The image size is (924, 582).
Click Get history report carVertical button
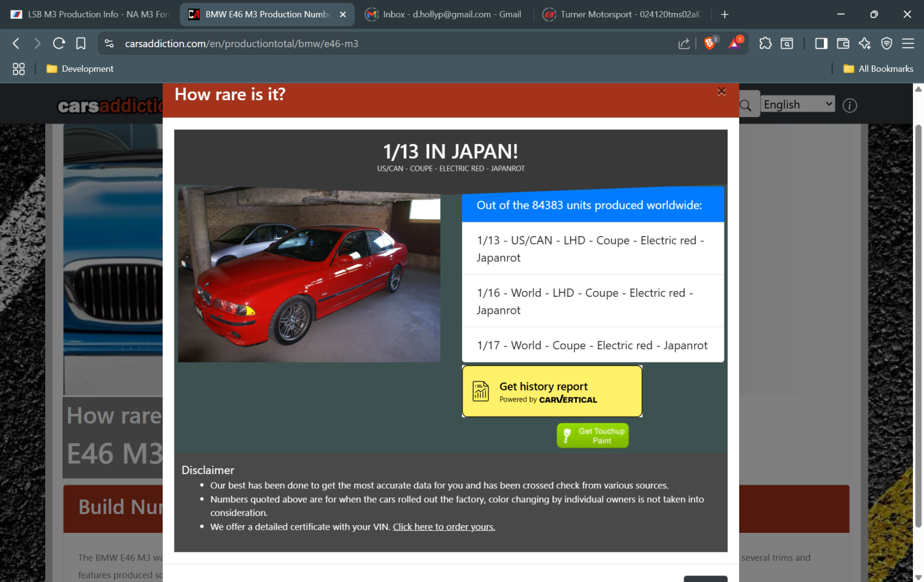[552, 391]
